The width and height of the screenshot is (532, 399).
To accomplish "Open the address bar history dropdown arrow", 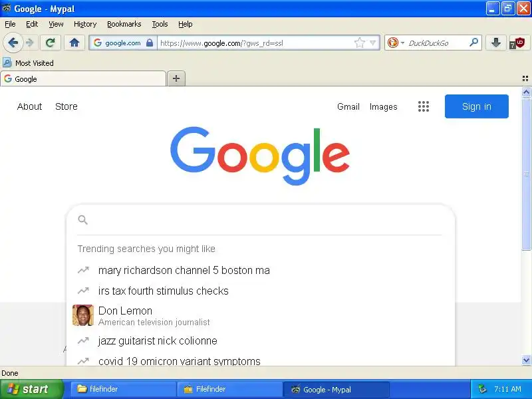I will point(373,43).
